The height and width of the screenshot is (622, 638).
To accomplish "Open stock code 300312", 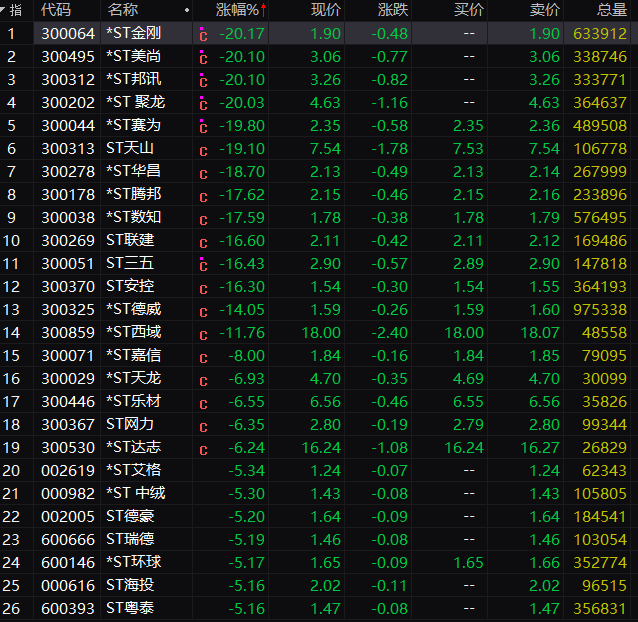I will tap(67, 80).
